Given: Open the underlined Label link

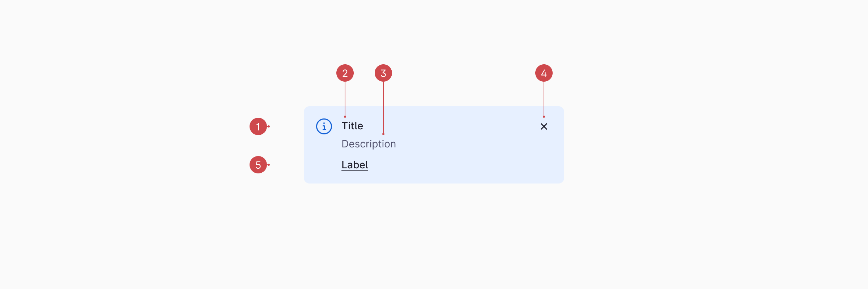Looking at the screenshot, I should pyautogui.click(x=355, y=165).
